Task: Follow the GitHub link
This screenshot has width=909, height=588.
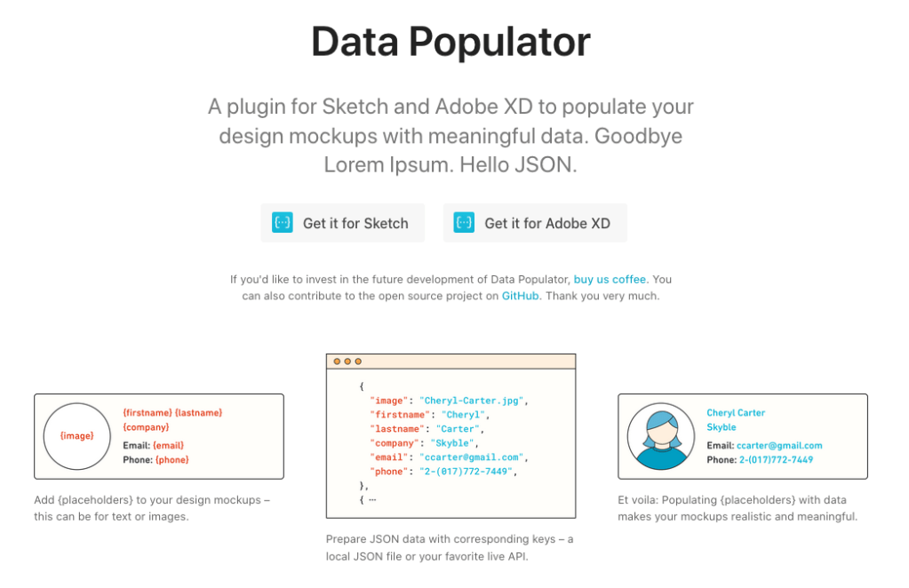Action: [520, 296]
